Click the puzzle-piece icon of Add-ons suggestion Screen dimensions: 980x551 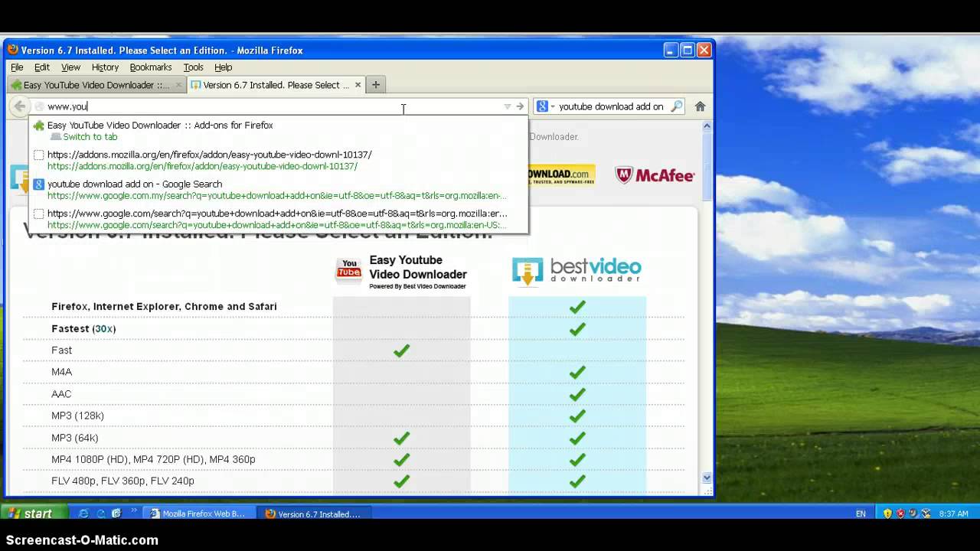[39, 126]
